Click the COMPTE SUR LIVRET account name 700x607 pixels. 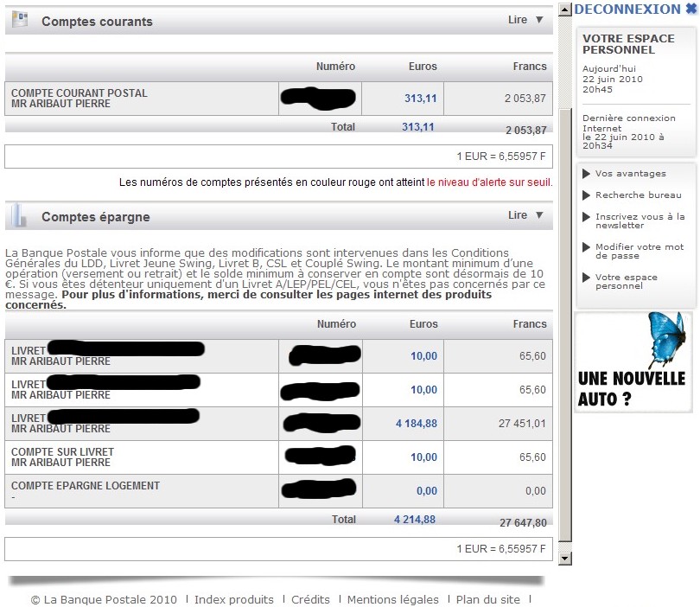tap(62, 452)
